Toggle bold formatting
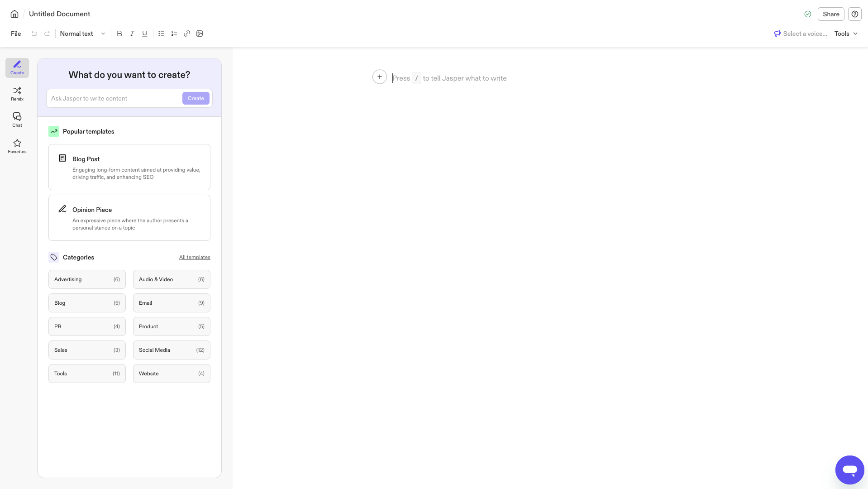The height and width of the screenshot is (489, 868). point(119,33)
